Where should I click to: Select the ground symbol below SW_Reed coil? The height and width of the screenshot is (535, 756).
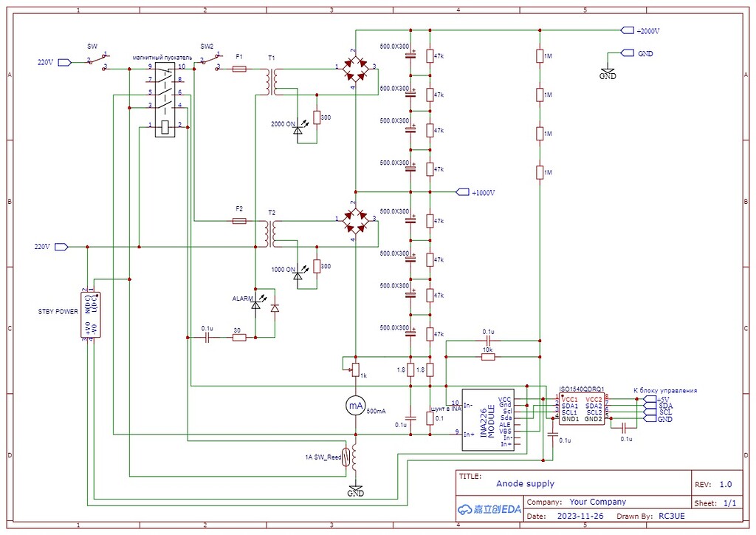(355, 491)
